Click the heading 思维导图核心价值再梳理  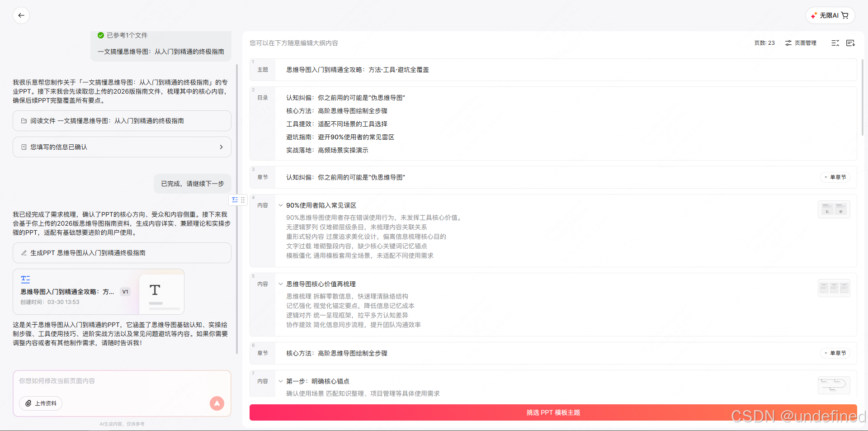[321, 284]
